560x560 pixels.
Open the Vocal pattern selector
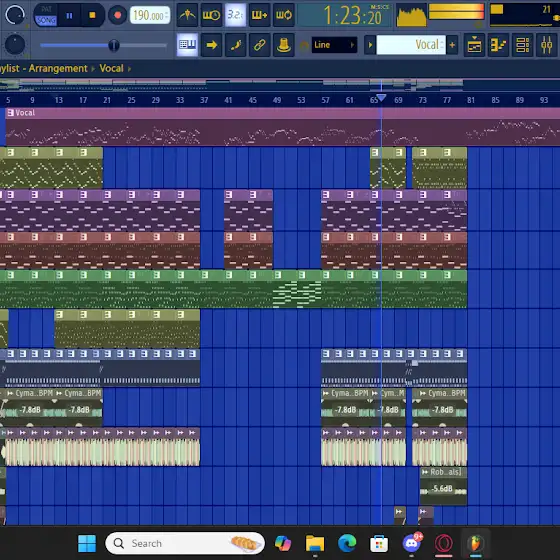point(411,45)
